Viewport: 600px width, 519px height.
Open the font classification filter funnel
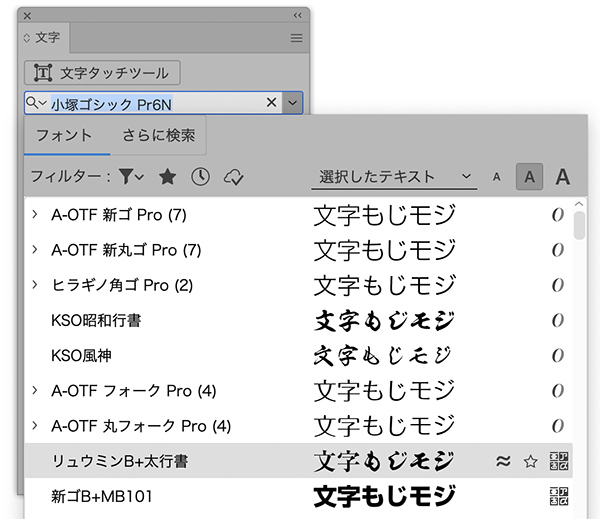pyautogui.click(x=131, y=176)
